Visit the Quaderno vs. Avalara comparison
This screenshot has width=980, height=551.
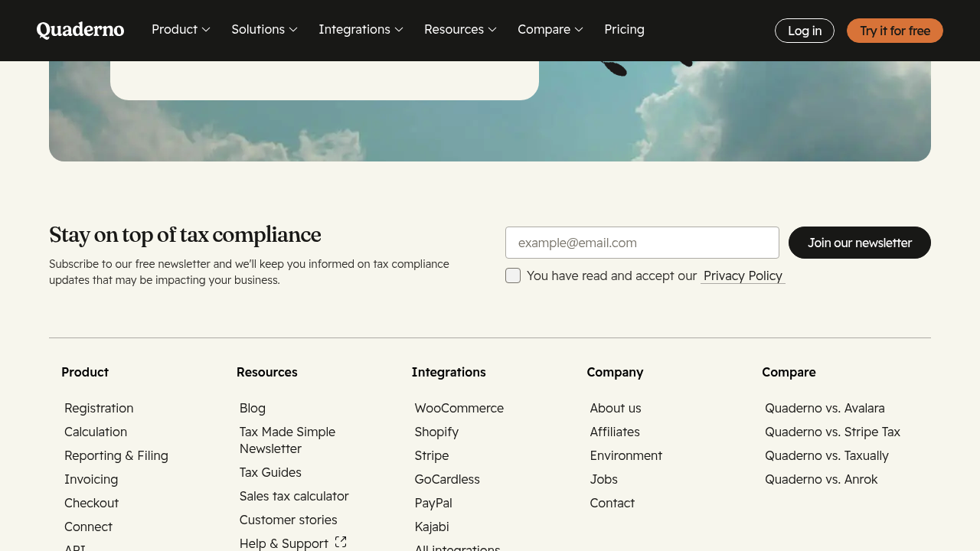[x=825, y=408]
